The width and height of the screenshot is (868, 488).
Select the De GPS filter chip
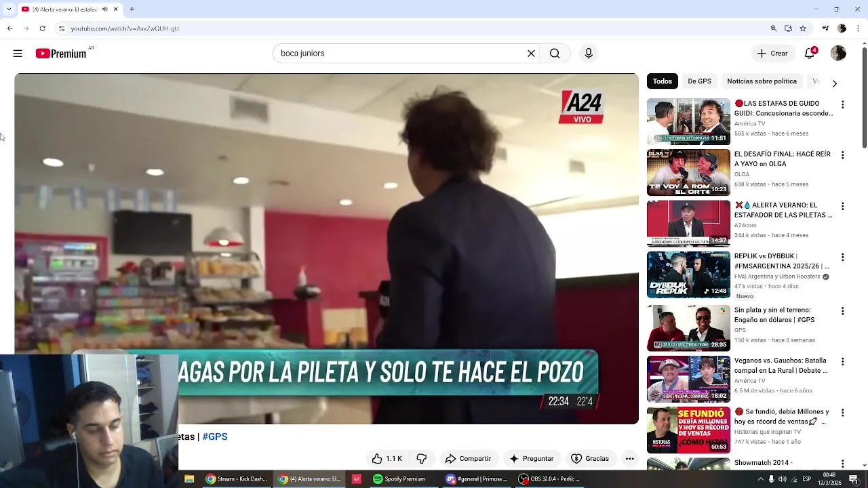click(699, 81)
